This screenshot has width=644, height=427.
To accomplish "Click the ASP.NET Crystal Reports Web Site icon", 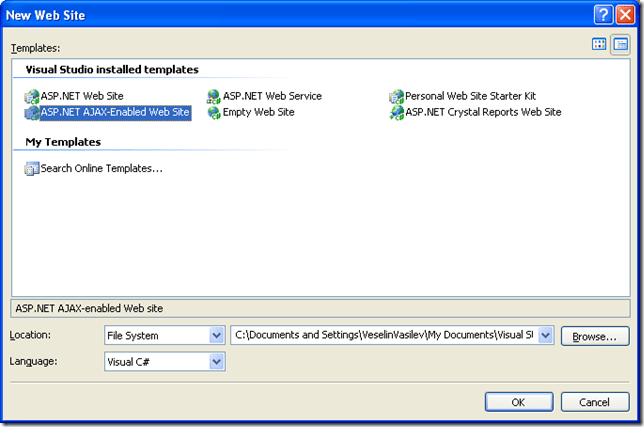I will point(396,113).
